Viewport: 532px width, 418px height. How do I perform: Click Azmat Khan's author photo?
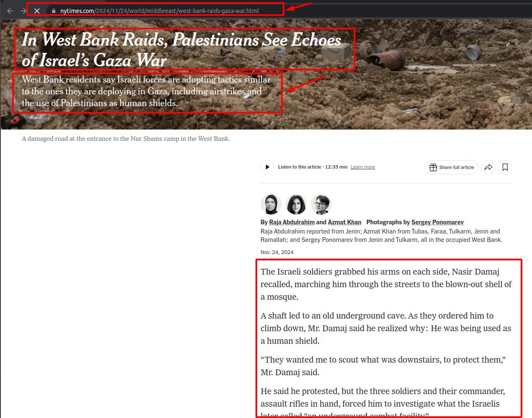click(296, 205)
